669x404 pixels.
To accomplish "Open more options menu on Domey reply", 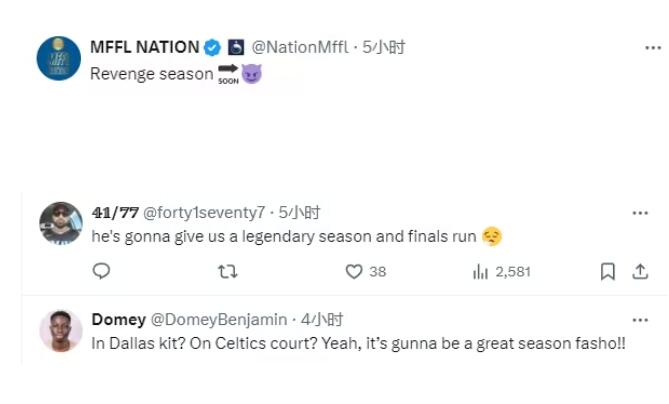I will click(x=640, y=320).
